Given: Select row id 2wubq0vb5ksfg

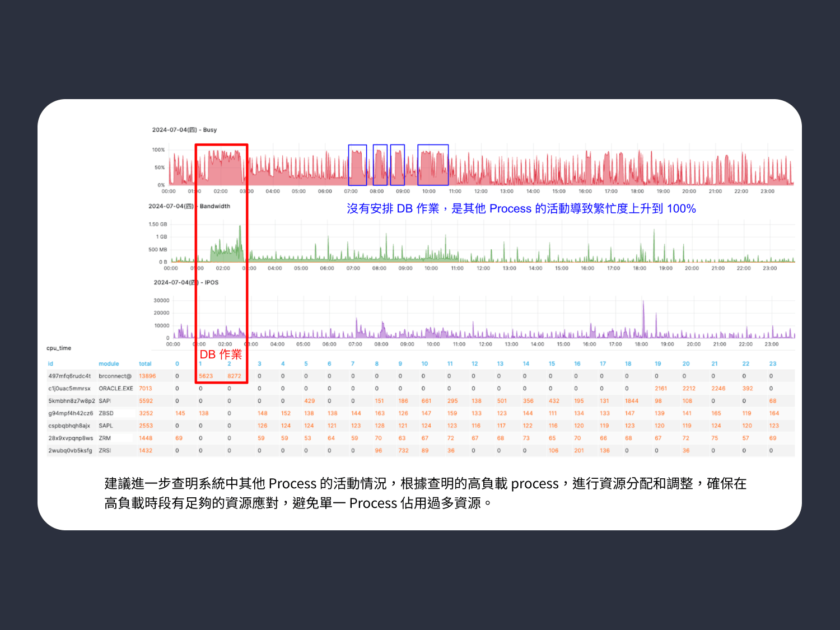Looking at the screenshot, I should (70, 451).
